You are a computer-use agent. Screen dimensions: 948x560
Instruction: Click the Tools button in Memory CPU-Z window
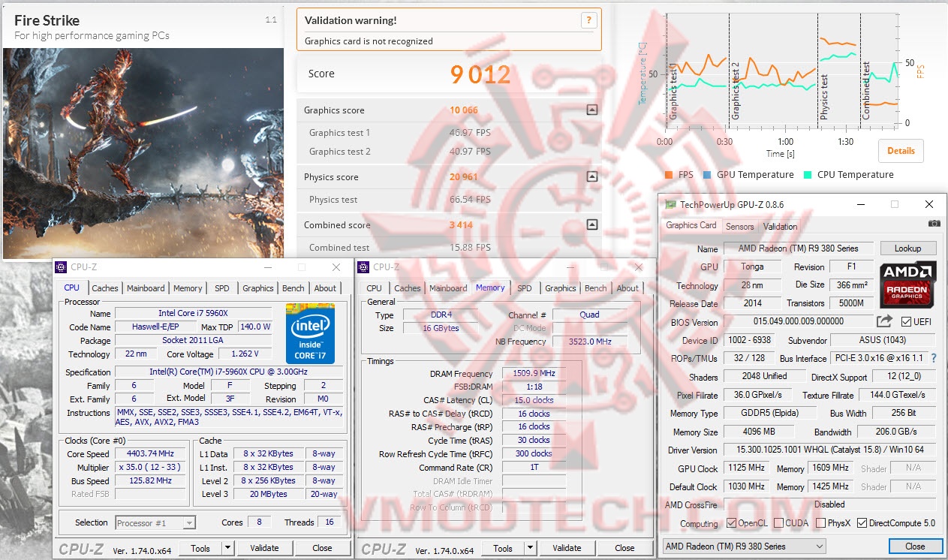coord(503,548)
